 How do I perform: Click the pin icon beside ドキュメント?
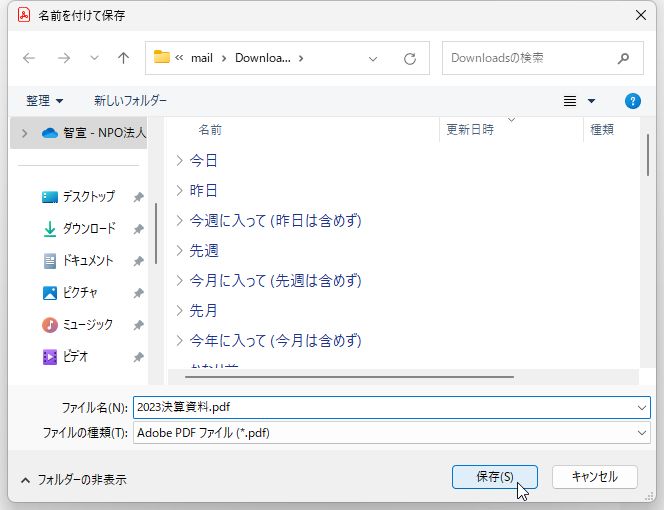[x=138, y=261]
